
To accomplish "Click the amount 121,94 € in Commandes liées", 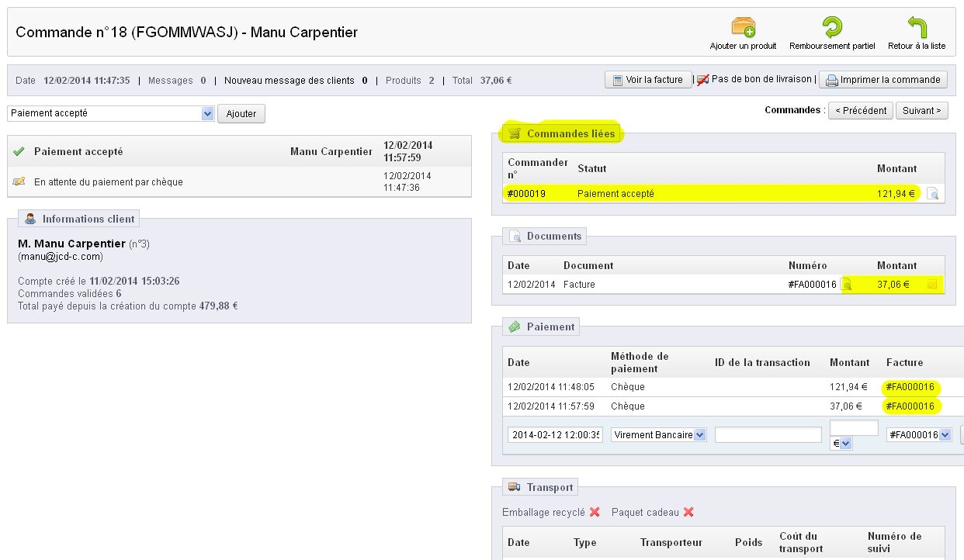I will click(896, 194).
